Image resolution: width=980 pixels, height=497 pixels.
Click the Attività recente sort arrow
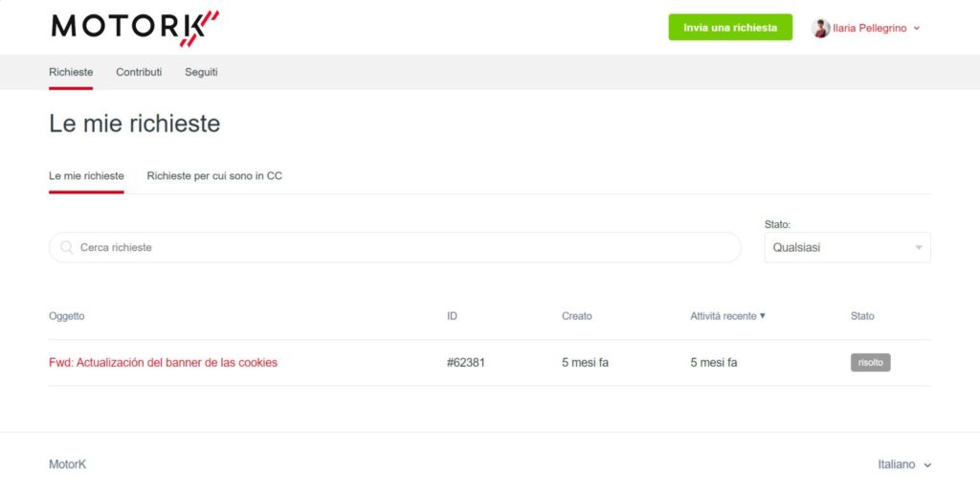[762, 316]
